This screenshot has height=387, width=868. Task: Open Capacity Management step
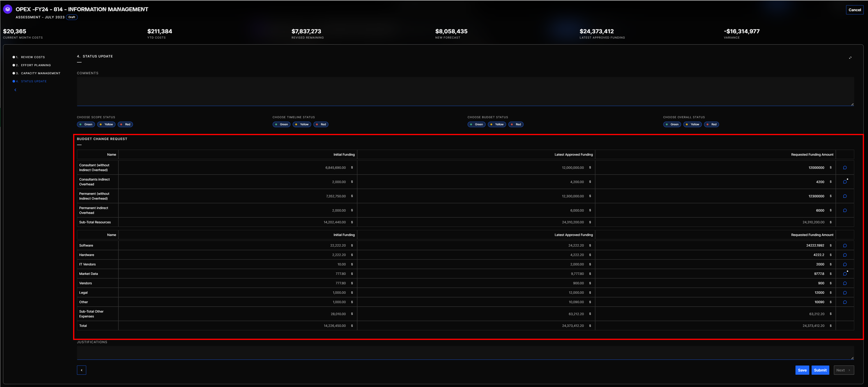40,73
